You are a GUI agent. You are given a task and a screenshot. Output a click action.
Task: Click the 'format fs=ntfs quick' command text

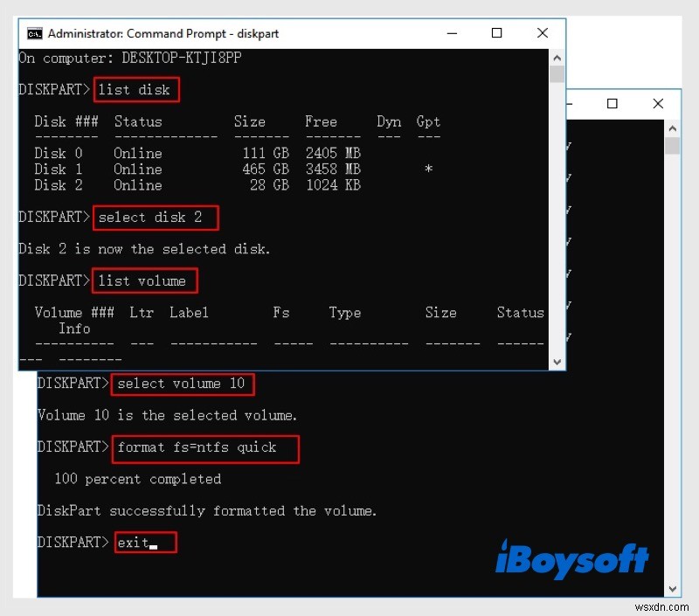pos(197,447)
